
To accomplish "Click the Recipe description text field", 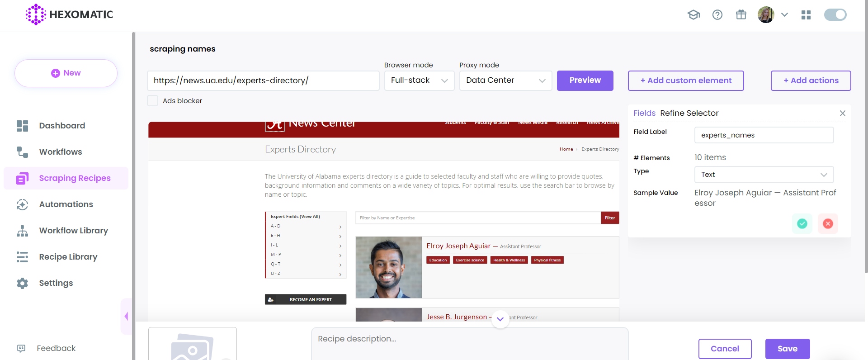I will point(469,343).
